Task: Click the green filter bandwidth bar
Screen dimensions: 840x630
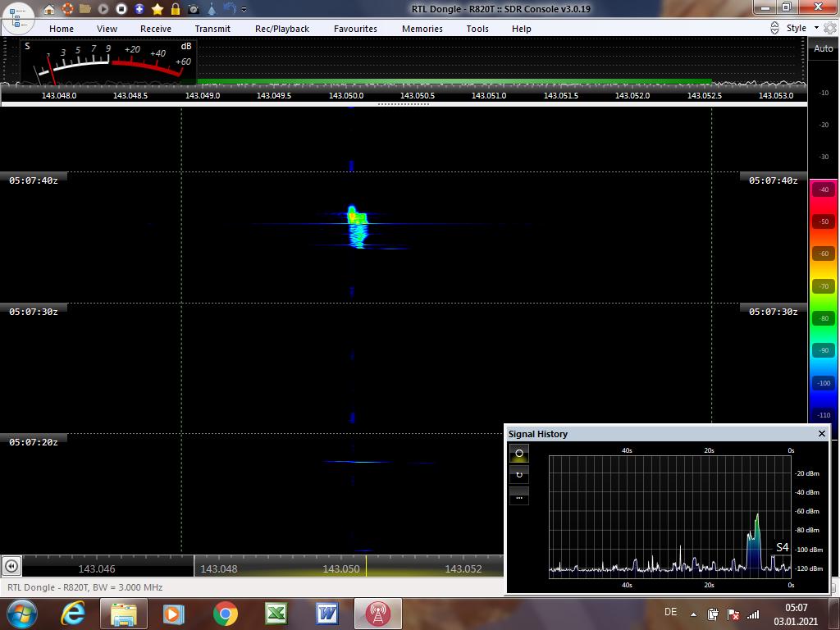Action: tap(454, 81)
